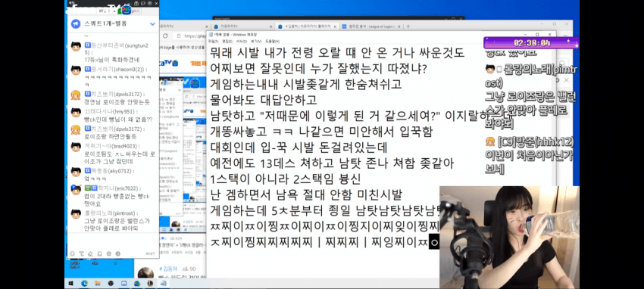Open Microsoft Edge from the taskbar
Viewport: 644px width, 289px height.
(x=85, y=283)
